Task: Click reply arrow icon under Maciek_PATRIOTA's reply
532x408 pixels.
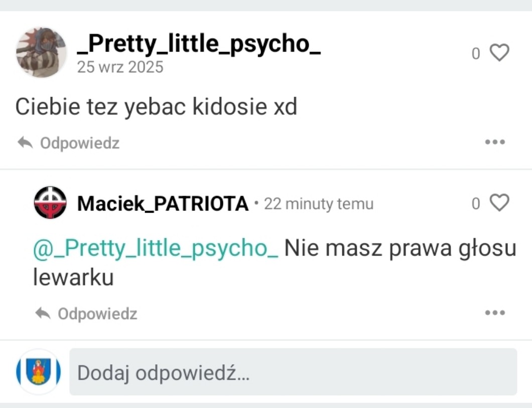Action: (43, 314)
